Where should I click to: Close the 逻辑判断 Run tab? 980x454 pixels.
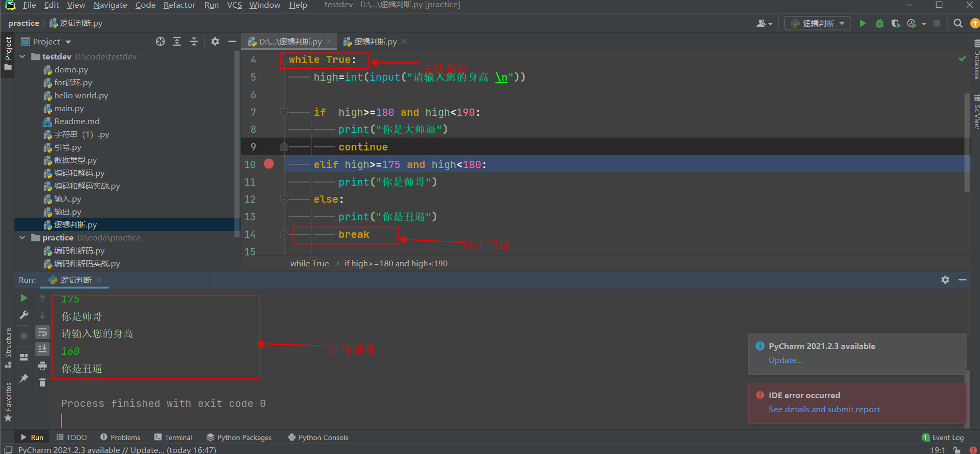pos(99,280)
